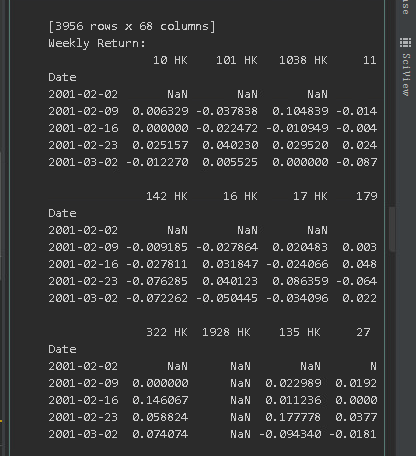Click the '101 HK' column header
Image resolution: width=416 pixels, height=456 pixels.
[237, 60]
